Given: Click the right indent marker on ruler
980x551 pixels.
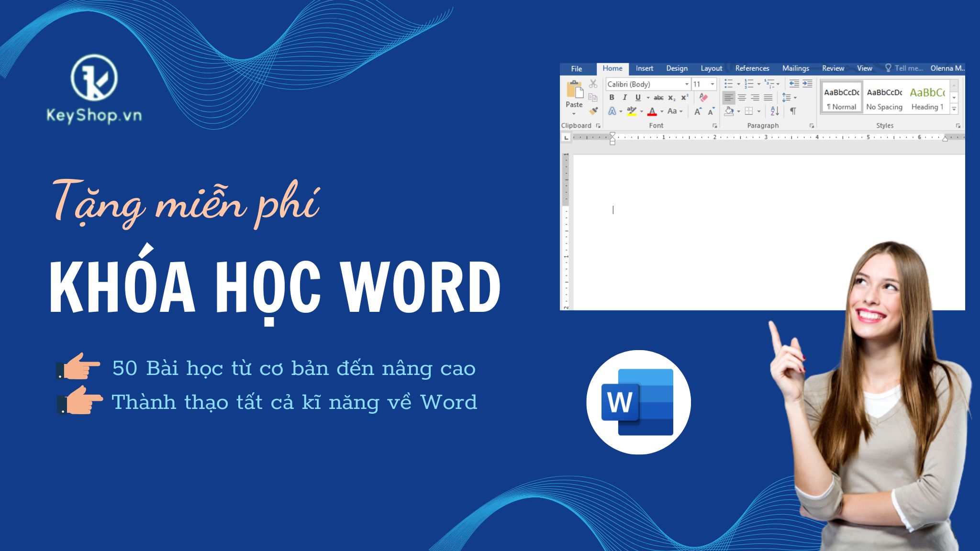Looking at the screenshot, I should click(945, 139).
